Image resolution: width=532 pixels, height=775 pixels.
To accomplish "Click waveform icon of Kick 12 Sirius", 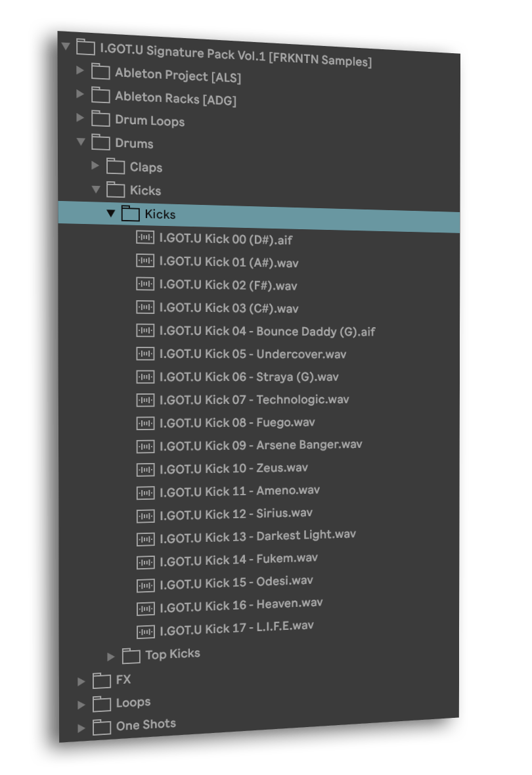I will [x=145, y=516].
